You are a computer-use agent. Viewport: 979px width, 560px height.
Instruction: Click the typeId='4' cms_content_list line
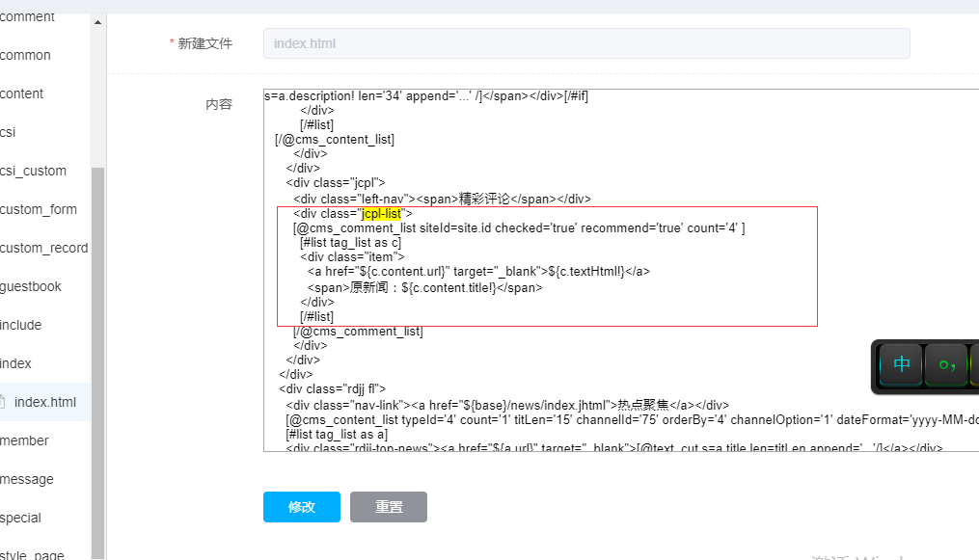tap(632, 420)
